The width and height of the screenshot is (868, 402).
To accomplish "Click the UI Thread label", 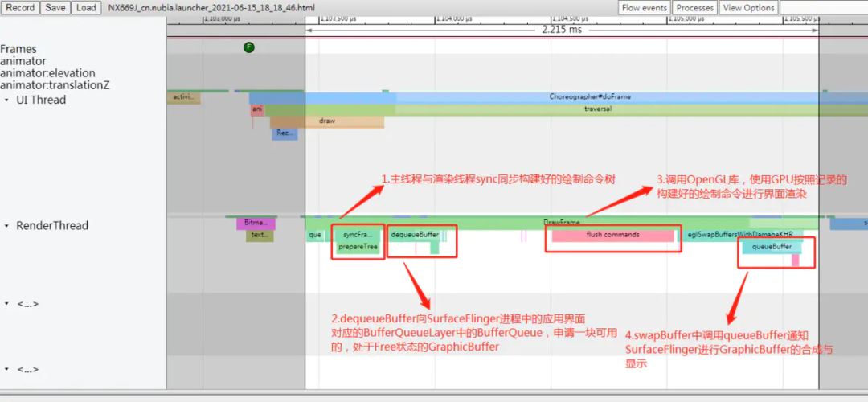I will pos(41,100).
